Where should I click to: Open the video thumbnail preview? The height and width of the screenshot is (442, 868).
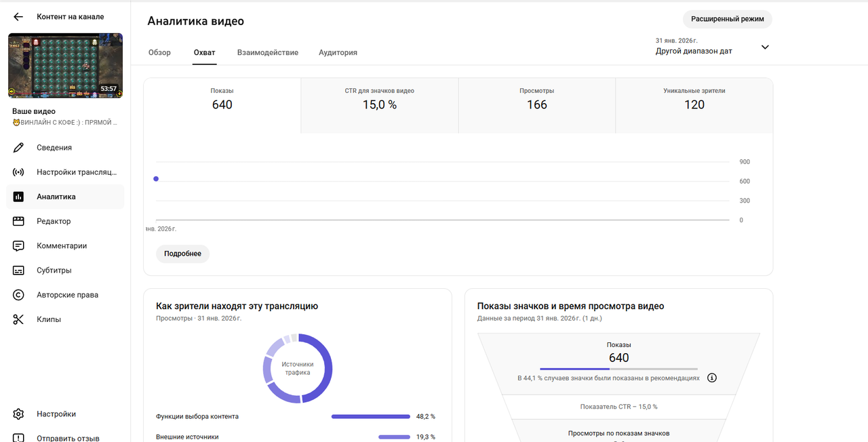(65, 65)
